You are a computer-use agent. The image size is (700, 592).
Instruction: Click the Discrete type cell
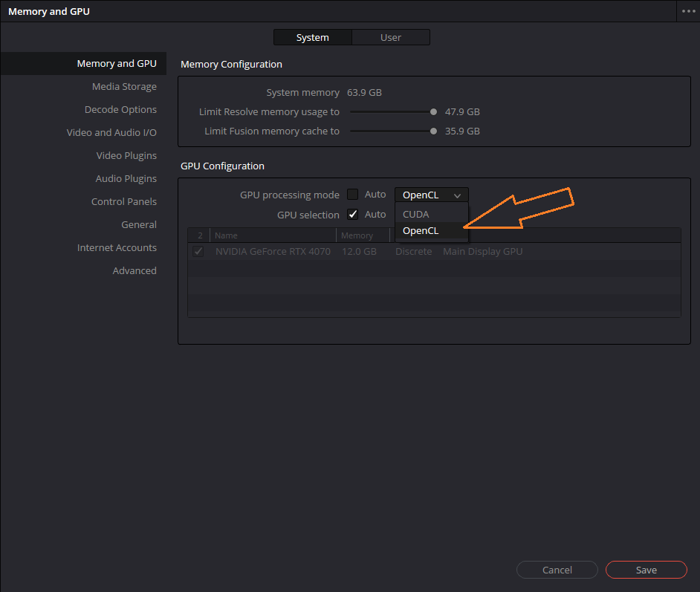coord(413,252)
